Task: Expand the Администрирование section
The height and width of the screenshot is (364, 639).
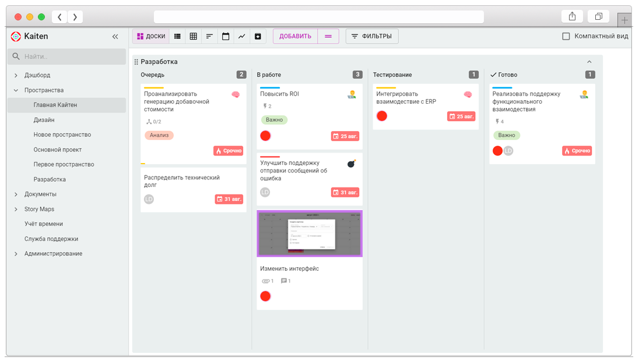Action: (16, 254)
